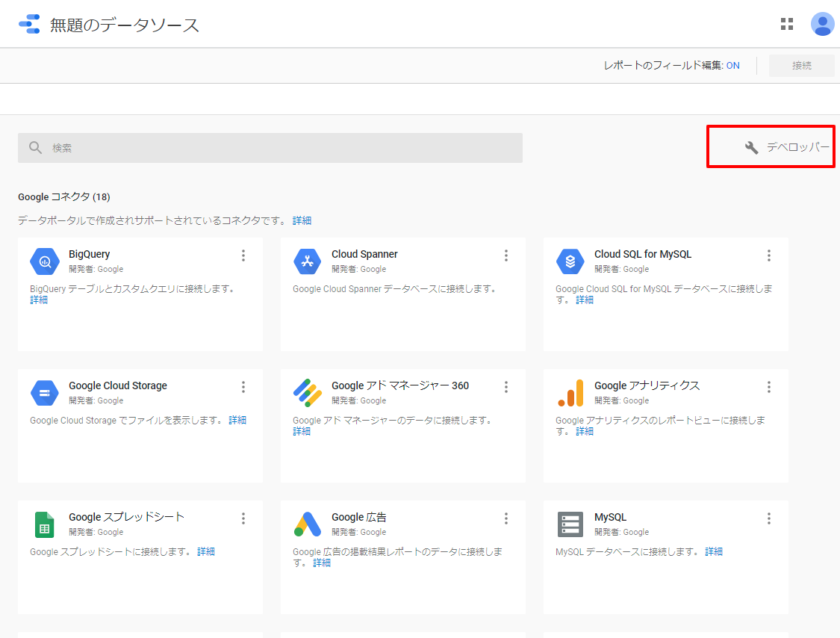Open the Google apps grid launcher
Viewport: 840px width, 638px height.
[786, 24]
